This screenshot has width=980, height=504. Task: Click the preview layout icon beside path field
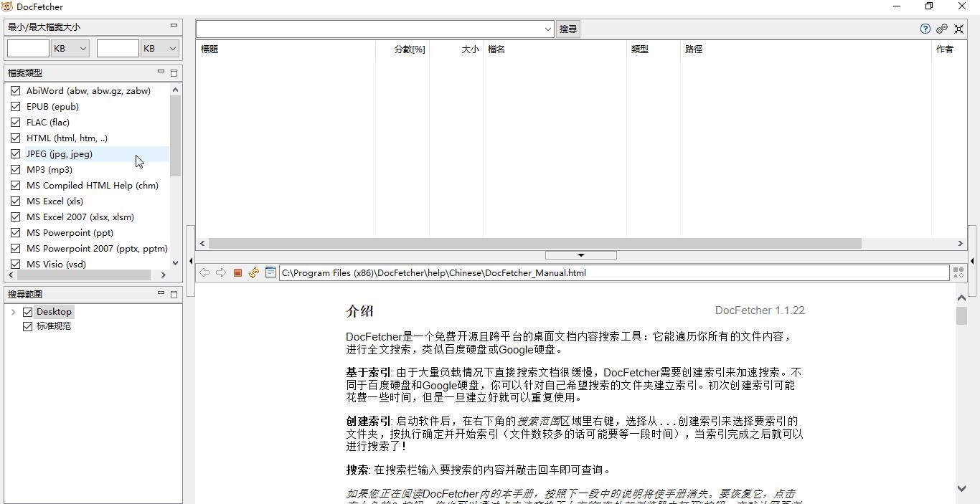click(958, 272)
